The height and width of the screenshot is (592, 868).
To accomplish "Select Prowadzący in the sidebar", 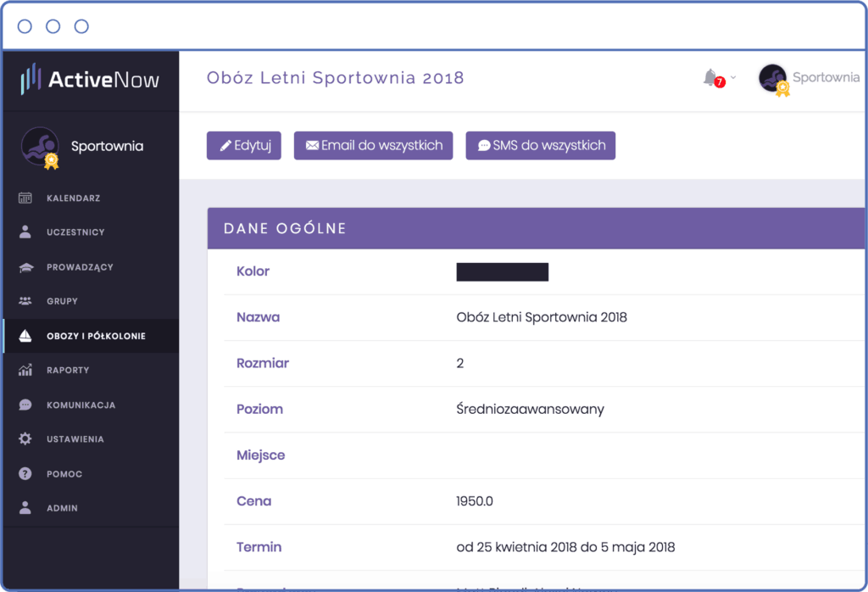I will pyautogui.click(x=80, y=267).
